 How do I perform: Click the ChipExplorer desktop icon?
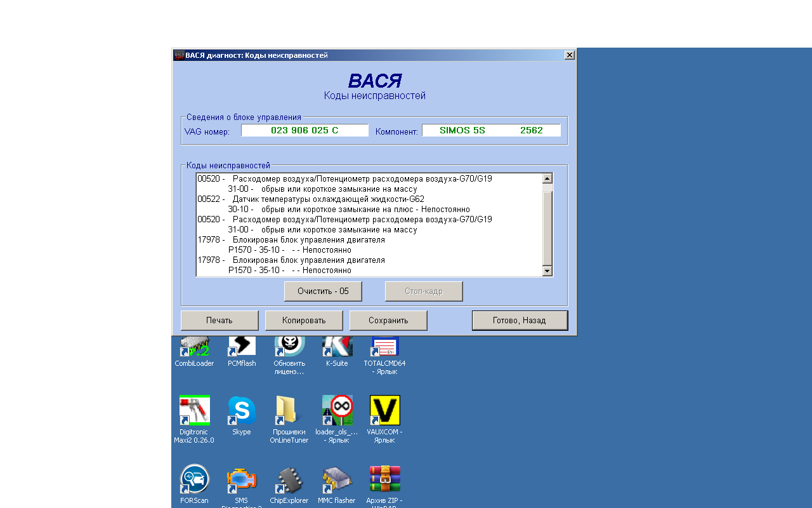[x=289, y=480]
